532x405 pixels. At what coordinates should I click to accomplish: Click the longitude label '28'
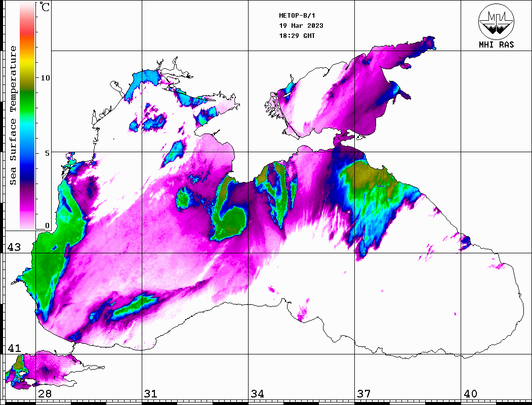[x=45, y=393]
